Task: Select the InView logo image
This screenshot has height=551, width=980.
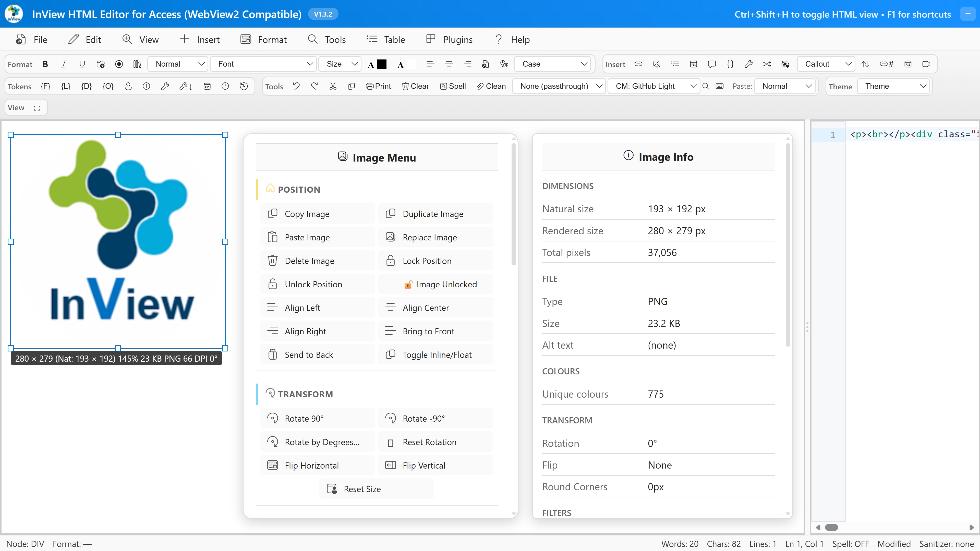Action: click(118, 241)
